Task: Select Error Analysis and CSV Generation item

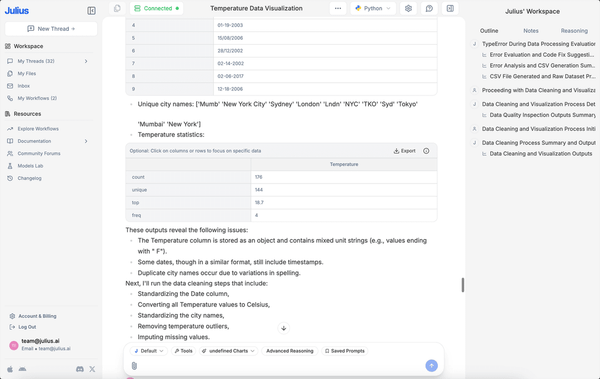Action: 542,65
